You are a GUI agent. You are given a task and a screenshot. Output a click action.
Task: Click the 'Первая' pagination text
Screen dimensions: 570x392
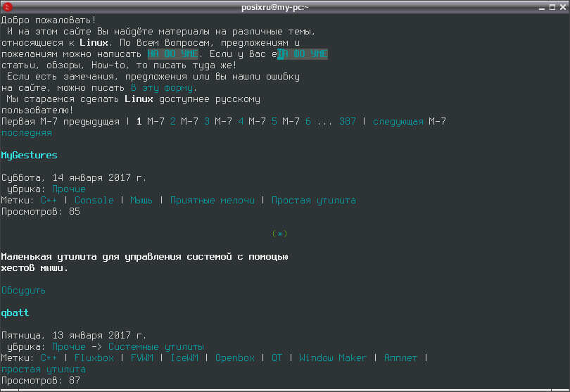tap(18, 122)
